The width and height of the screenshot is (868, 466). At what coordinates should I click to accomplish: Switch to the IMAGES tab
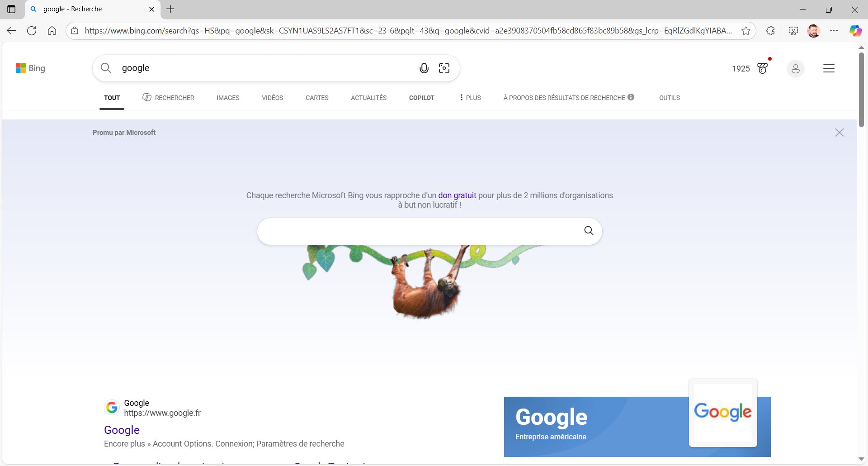tap(228, 97)
